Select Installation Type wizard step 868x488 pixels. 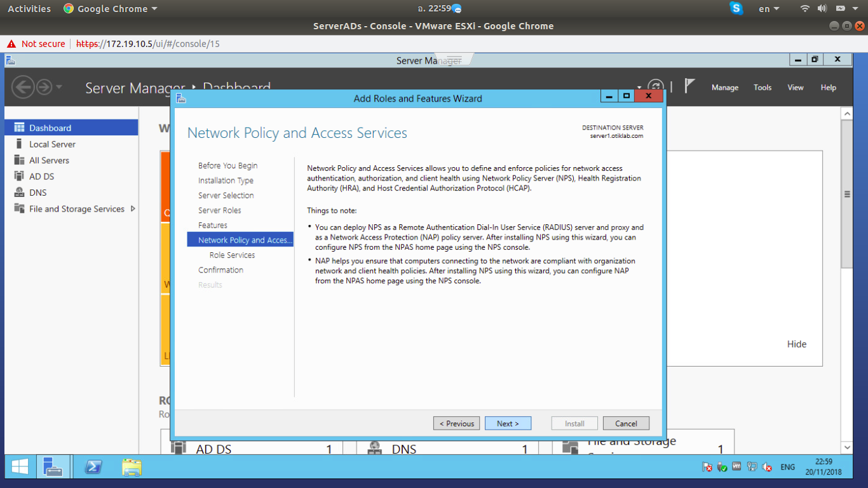(x=226, y=180)
